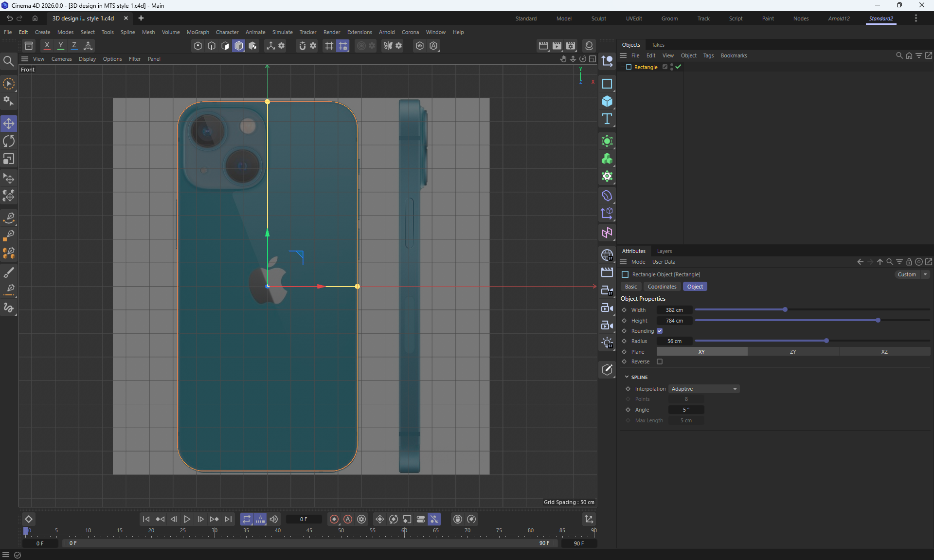This screenshot has height=560, width=934.
Task: Click the Record Active Objects button
Action: 334,519
